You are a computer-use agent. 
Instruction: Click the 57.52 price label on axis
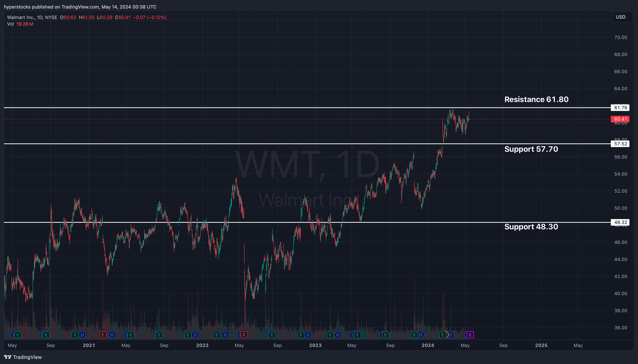(620, 144)
